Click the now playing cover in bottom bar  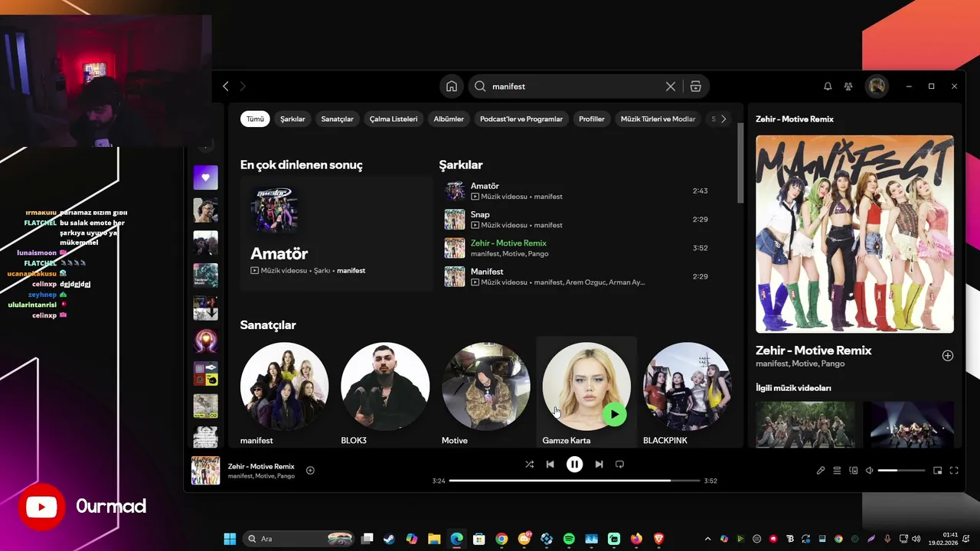click(205, 471)
